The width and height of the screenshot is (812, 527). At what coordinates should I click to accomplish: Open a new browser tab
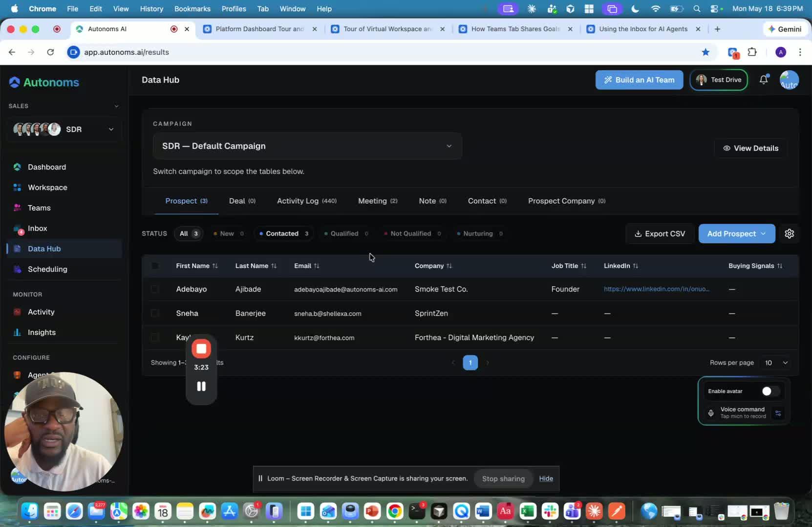(x=717, y=29)
